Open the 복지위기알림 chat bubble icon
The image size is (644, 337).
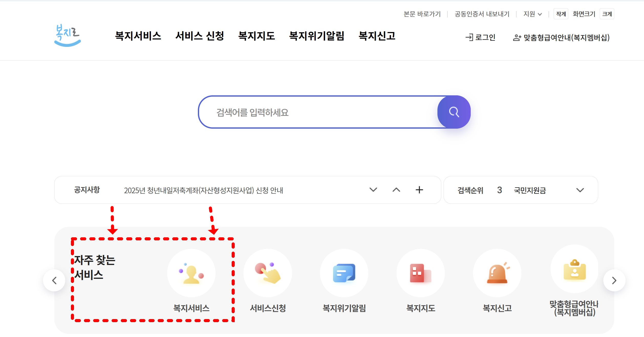pyautogui.click(x=344, y=273)
